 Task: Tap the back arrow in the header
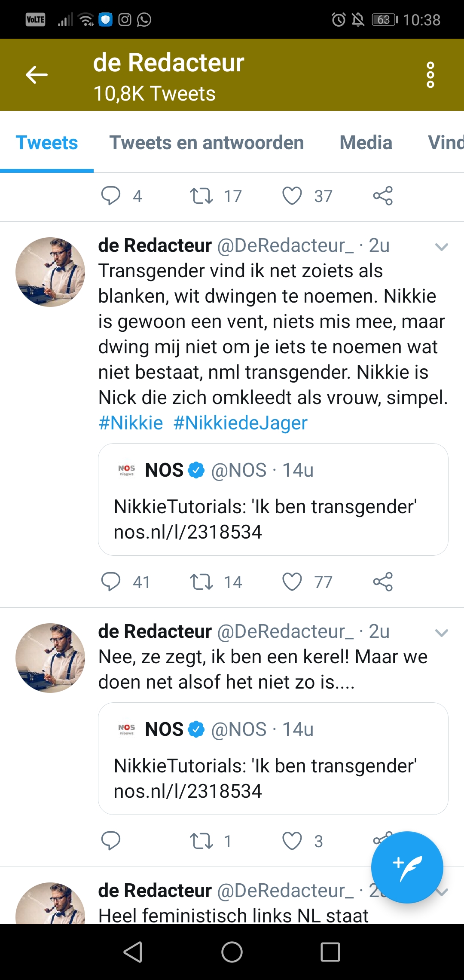click(x=37, y=75)
